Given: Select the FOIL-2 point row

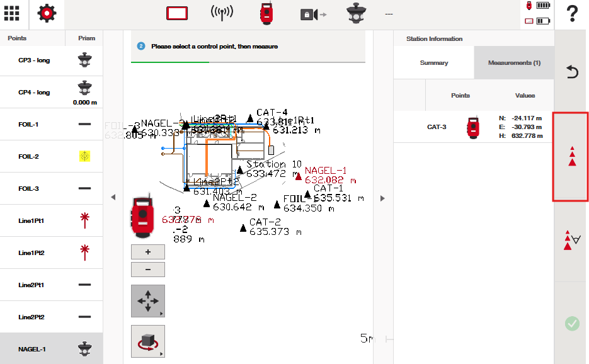Looking at the screenshot, I should click(52, 156).
